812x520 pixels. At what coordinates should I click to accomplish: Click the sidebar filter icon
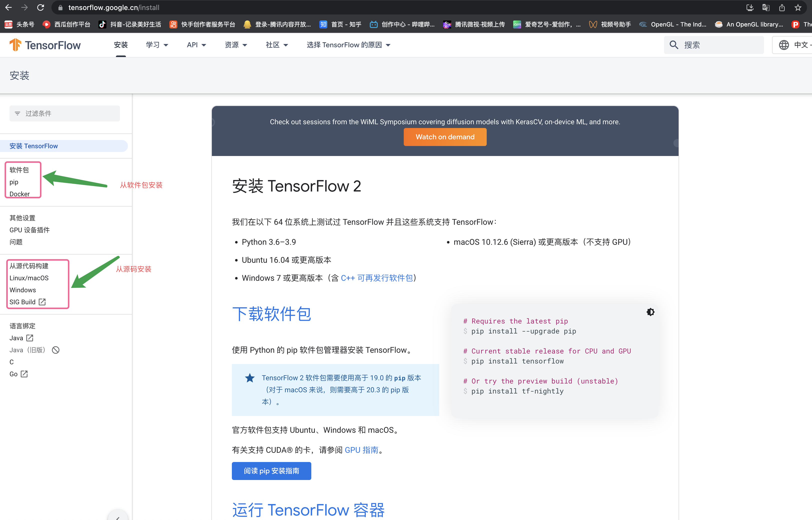click(17, 113)
